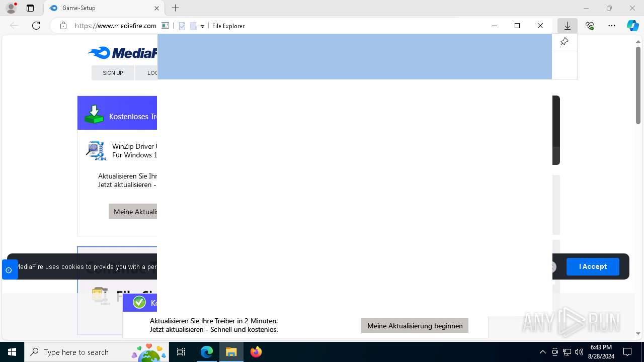Open the network status tray icon
Viewport: 644px width, 362px height.
pos(567,352)
